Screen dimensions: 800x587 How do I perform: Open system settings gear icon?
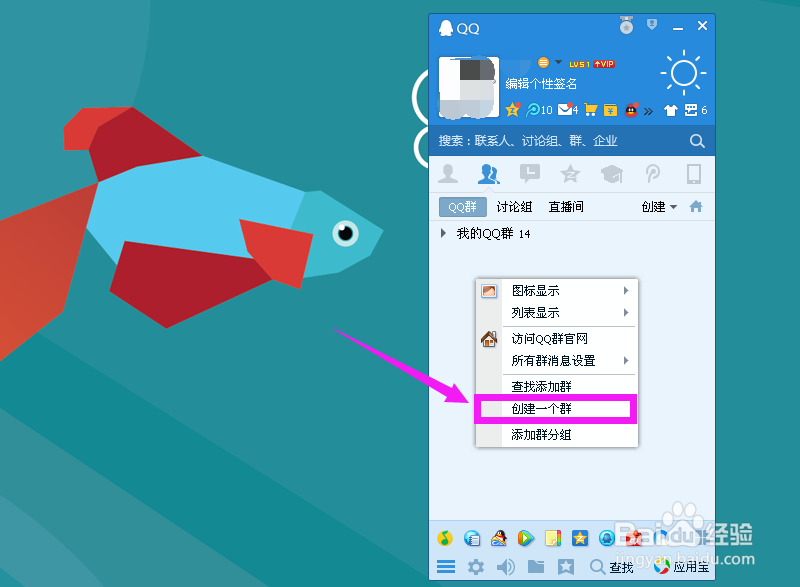click(476, 567)
